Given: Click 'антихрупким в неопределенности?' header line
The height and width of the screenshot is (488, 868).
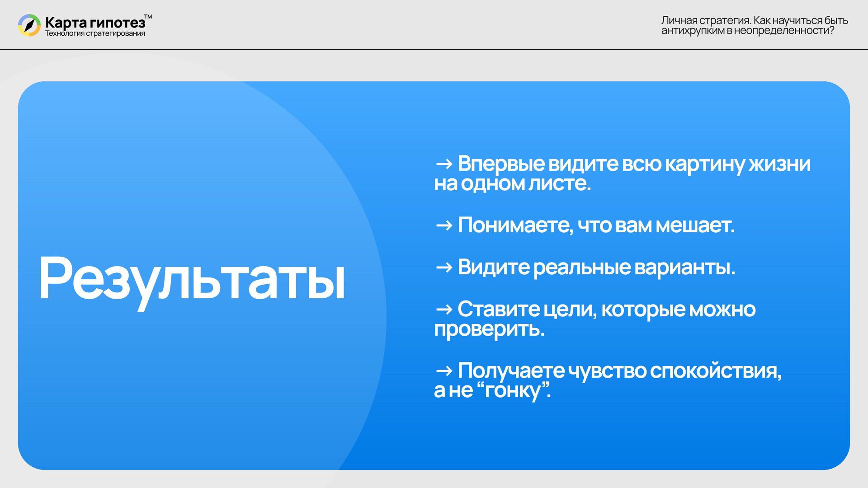Looking at the screenshot, I should 747,31.
